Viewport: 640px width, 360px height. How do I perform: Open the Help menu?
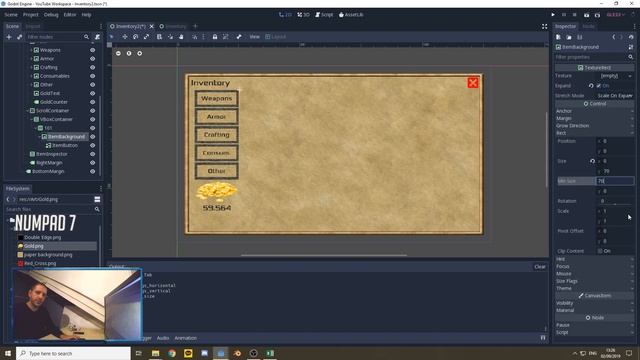(86, 15)
